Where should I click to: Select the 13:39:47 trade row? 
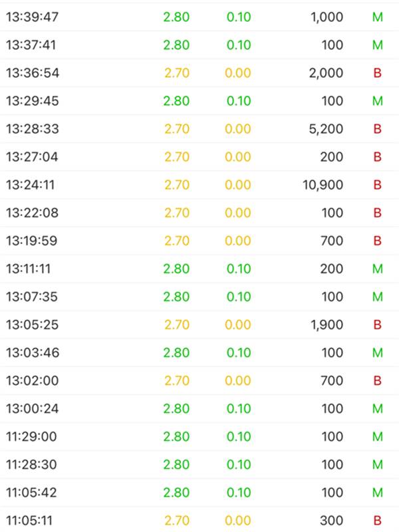pos(199,17)
